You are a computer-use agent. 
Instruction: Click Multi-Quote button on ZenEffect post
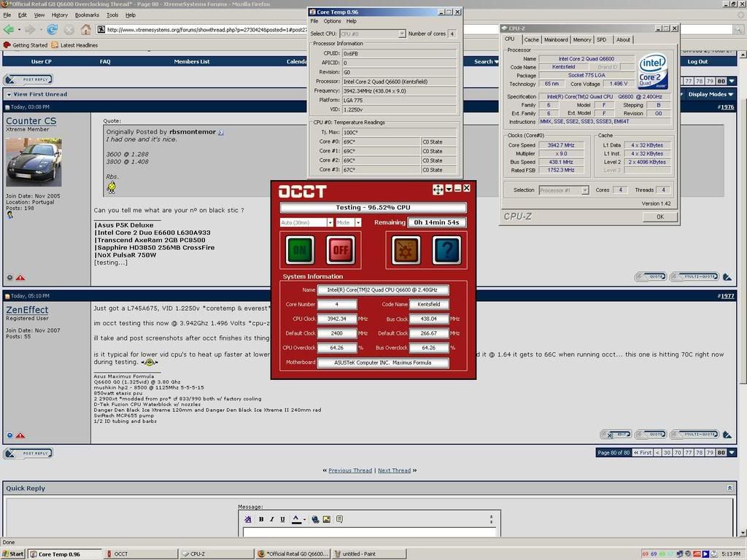694,435
